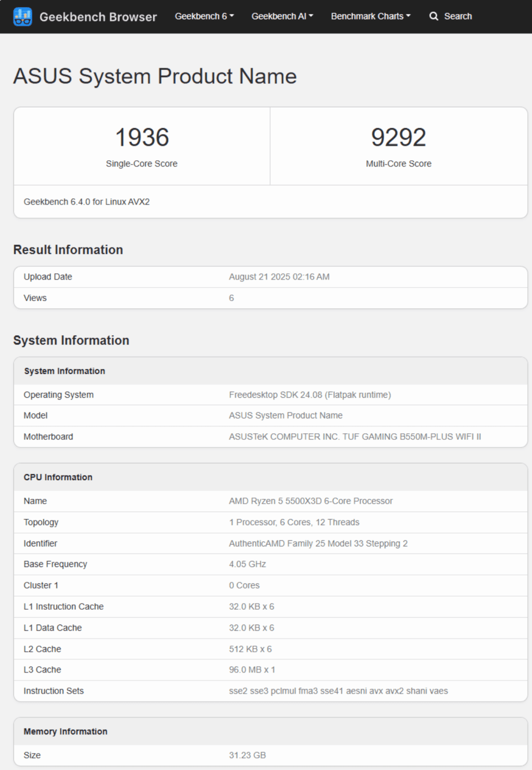Click the magnifying glass search icon
The width and height of the screenshot is (532, 770).
tap(433, 16)
